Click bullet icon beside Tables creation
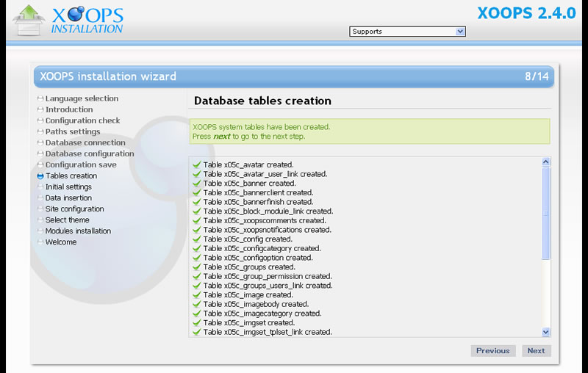Screen dimensions: 588x373 (40, 176)
